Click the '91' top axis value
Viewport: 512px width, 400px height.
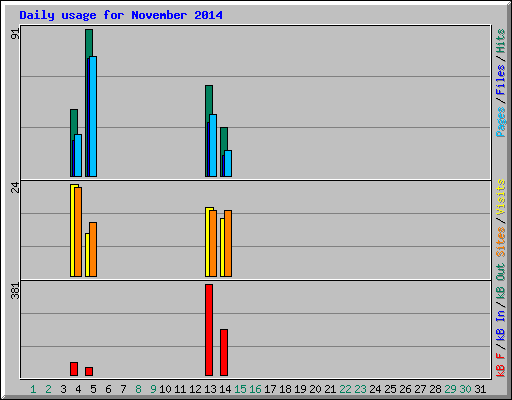pos(15,34)
